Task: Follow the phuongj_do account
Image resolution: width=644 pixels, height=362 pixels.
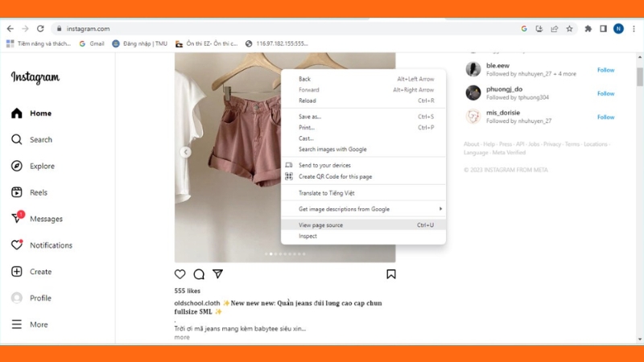Action: [x=605, y=93]
